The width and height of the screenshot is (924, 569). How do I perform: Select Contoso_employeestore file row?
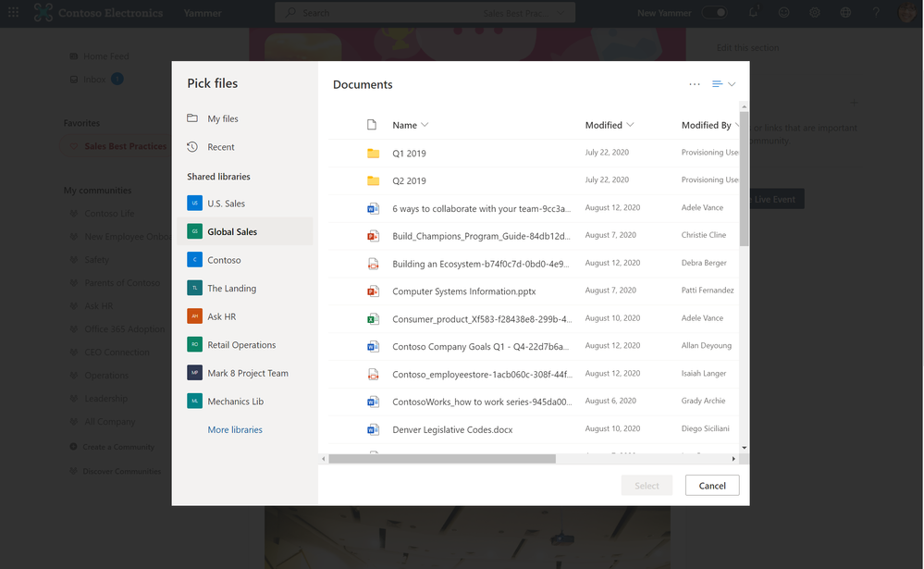[534, 374]
